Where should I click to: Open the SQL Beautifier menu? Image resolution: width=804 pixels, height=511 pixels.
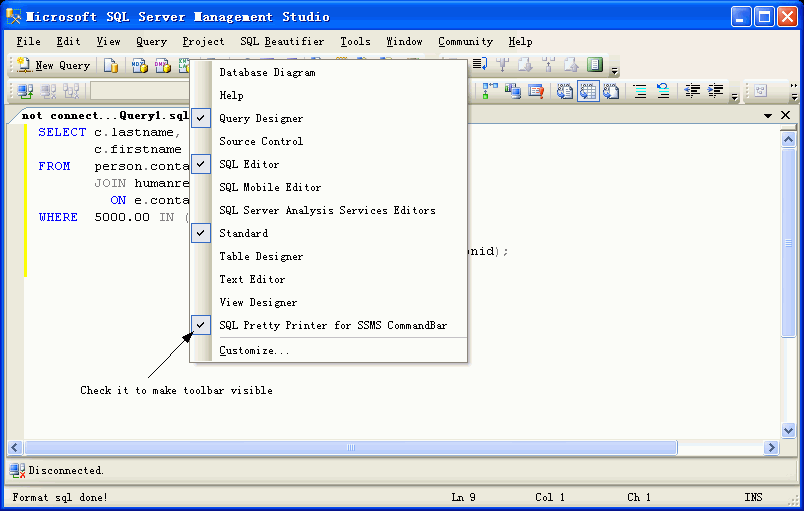pyautogui.click(x=282, y=42)
